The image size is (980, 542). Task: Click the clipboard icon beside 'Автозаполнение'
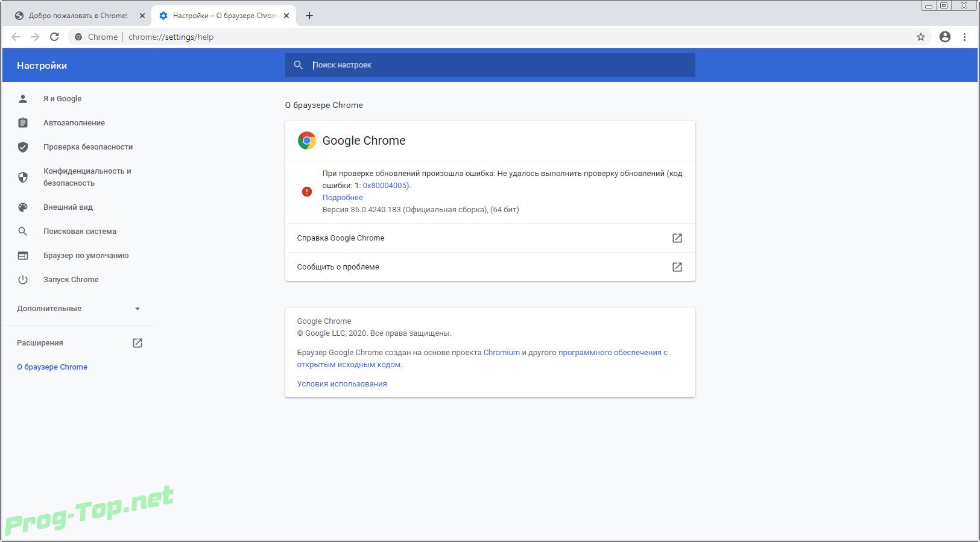(23, 122)
